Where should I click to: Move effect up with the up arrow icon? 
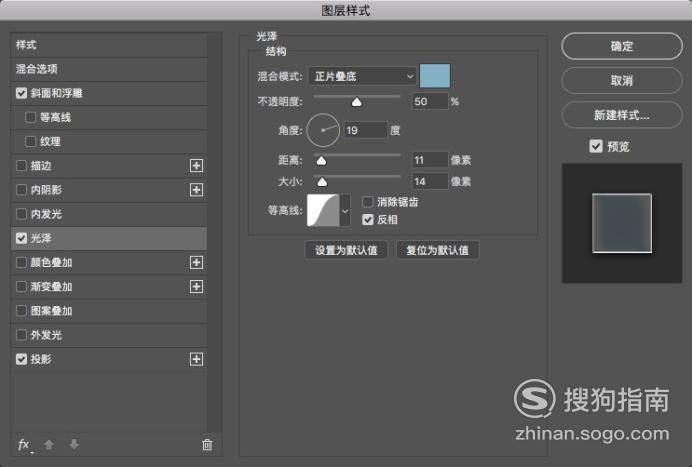[x=49, y=444]
